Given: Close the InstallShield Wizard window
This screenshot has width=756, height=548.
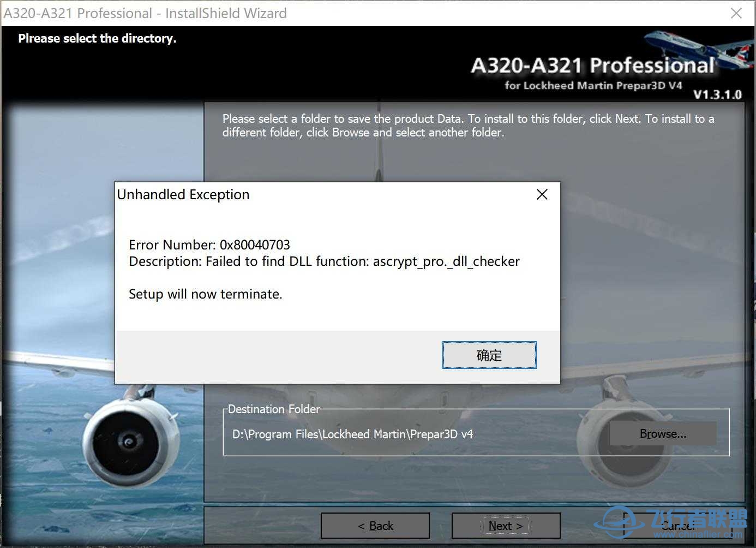Looking at the screenshot, I should coord(736,13).
